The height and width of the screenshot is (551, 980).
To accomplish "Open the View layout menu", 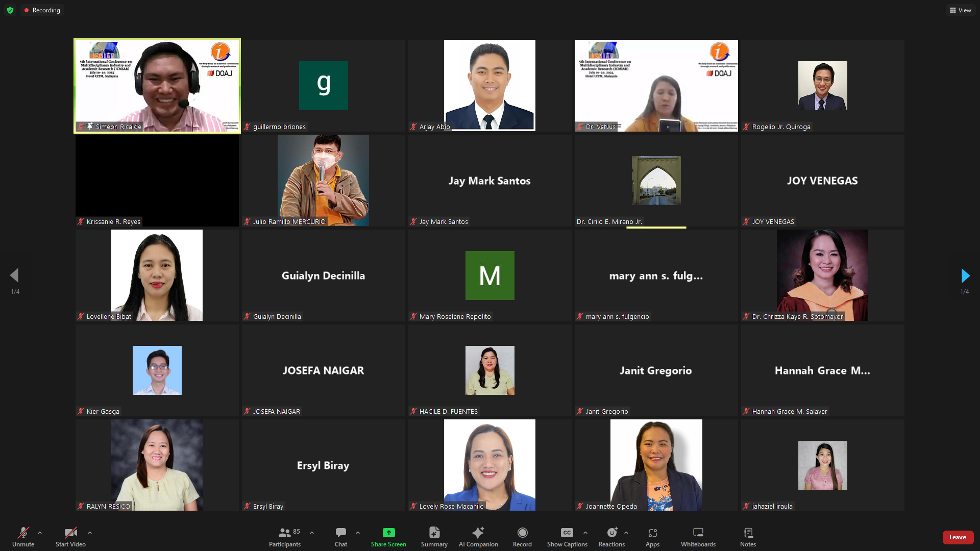I will coord(960,10).
